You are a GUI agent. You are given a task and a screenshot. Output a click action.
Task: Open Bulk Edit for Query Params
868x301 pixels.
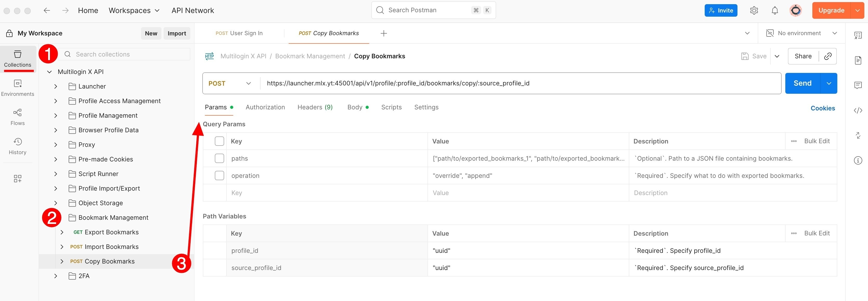pos(817,141)
